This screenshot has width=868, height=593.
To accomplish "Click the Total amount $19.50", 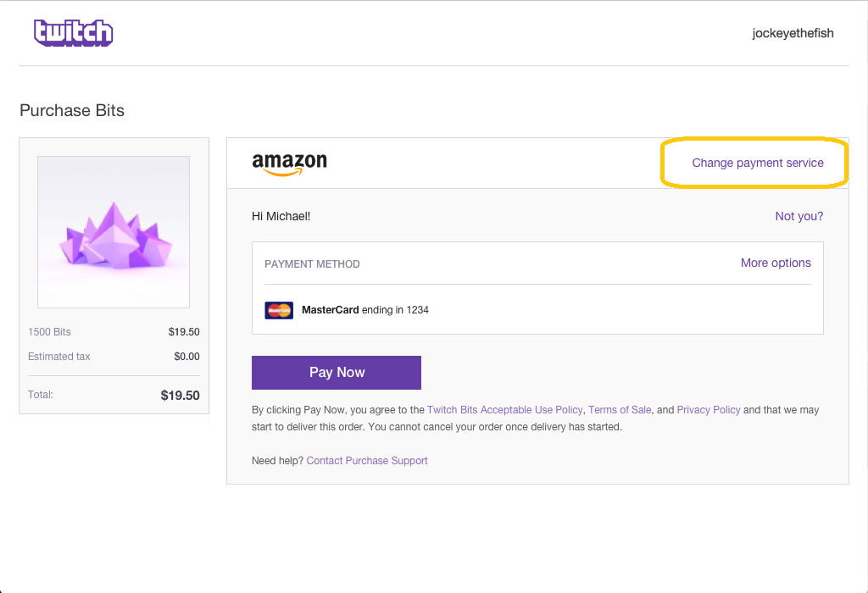I will [180, 396].
